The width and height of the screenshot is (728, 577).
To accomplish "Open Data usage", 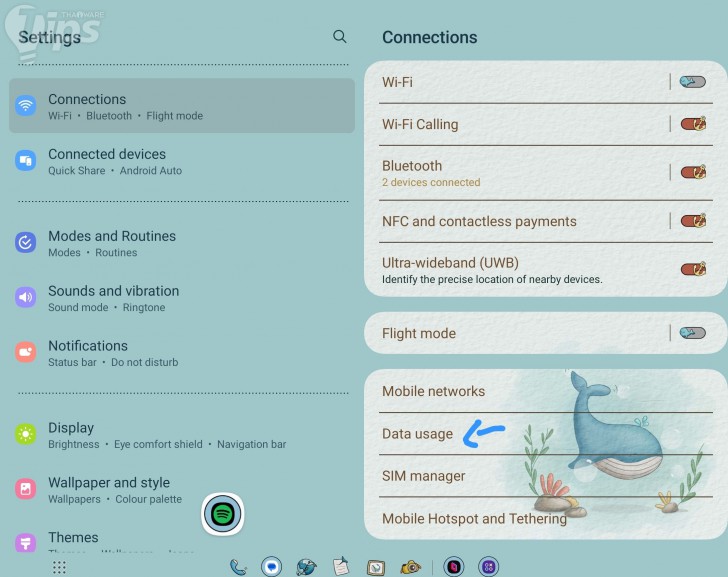I will (546, 434).
